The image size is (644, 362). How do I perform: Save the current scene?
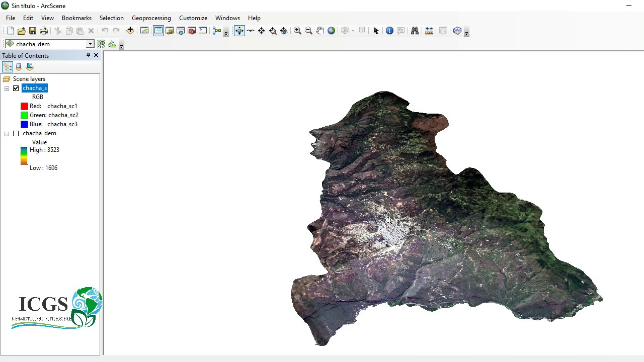pos(33,31)
